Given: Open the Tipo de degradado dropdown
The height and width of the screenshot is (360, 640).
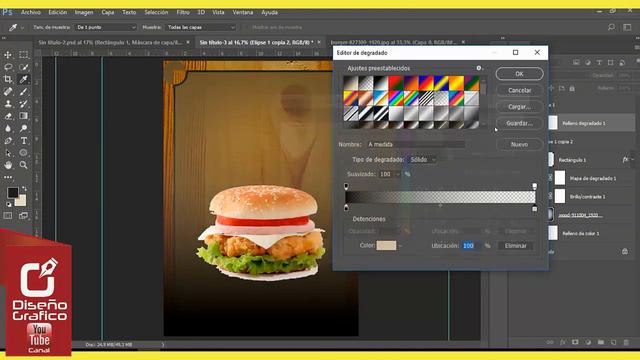Looking at the screenshot, I should (x=422, y=160).
